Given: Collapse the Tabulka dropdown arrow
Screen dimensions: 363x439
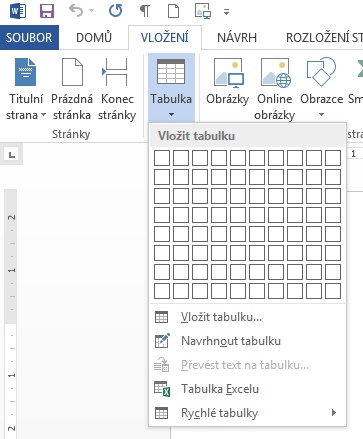Looking at the screenshot, I should click(171, 114).
